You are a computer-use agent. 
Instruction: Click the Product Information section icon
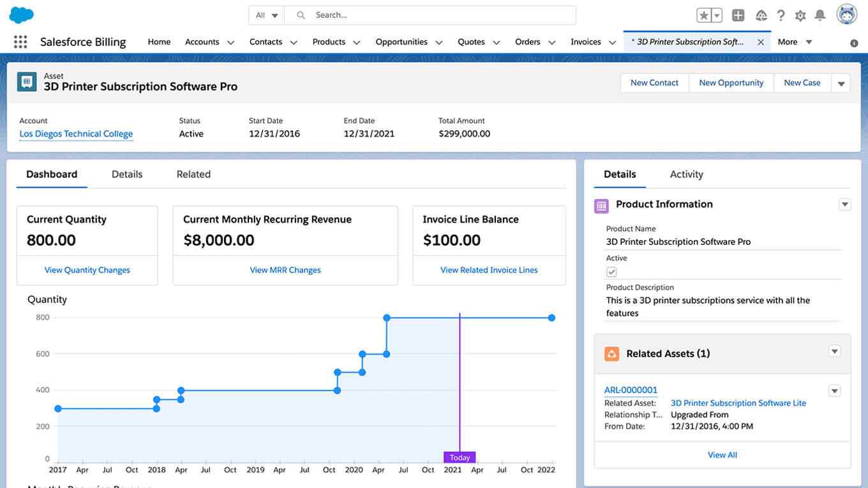click(x=601, y=205)
